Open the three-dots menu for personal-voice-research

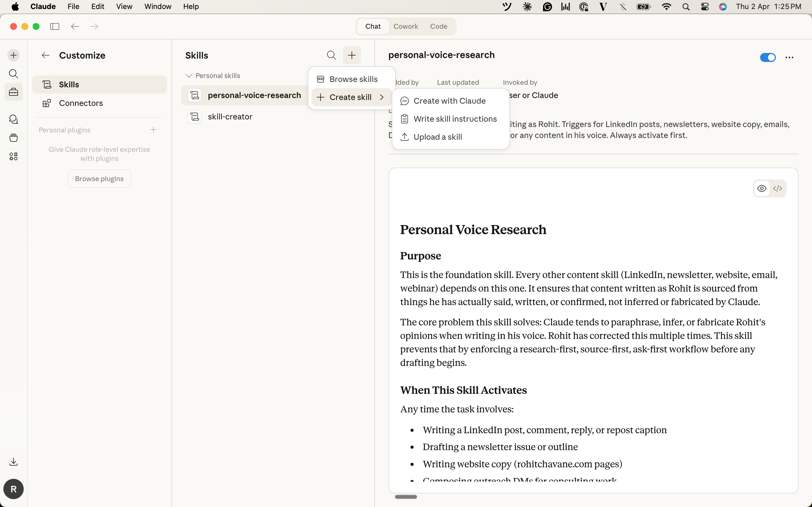pyautogui.click(x=789, y=58)
